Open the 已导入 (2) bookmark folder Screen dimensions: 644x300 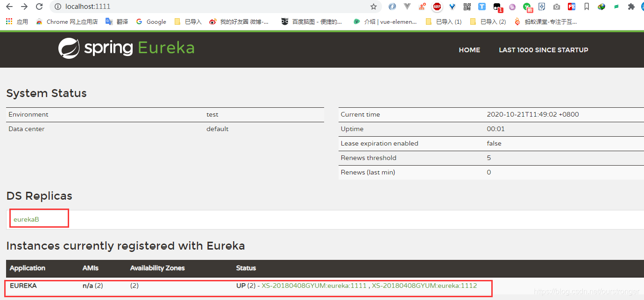click(x=488, y=21)
